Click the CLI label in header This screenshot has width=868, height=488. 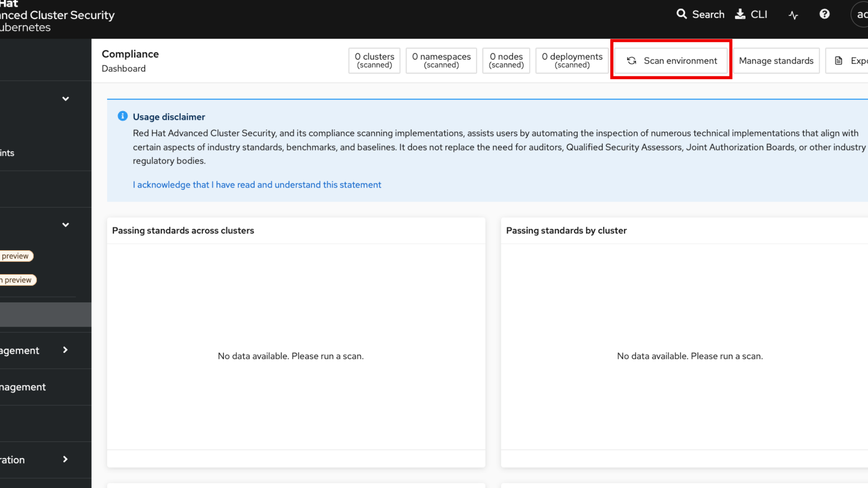759,14
